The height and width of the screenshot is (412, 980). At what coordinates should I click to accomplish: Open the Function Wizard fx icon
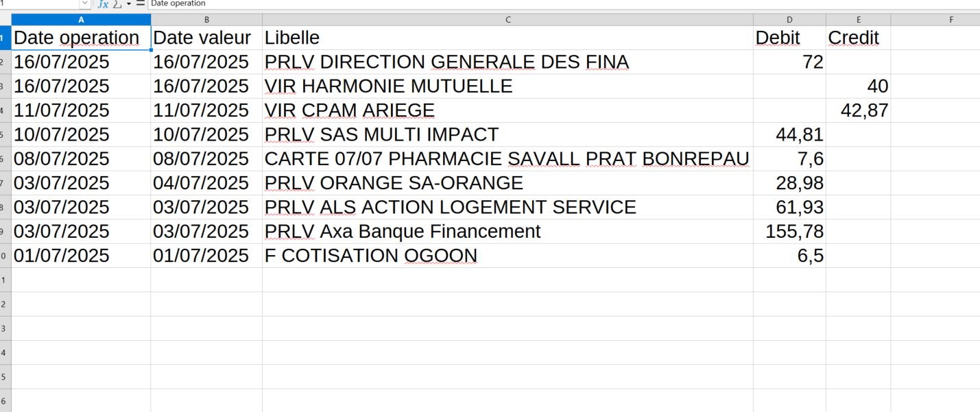coord(103,4)
